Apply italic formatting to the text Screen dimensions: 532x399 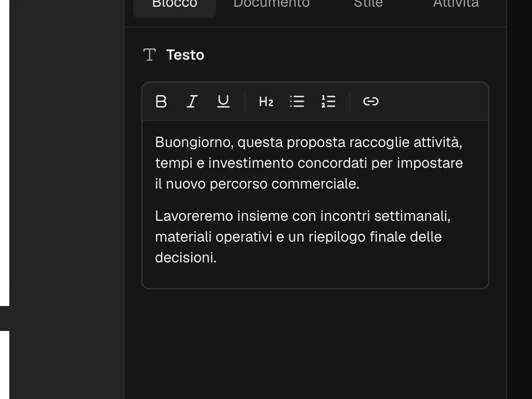pyautogui.click(x=192, y=101)
